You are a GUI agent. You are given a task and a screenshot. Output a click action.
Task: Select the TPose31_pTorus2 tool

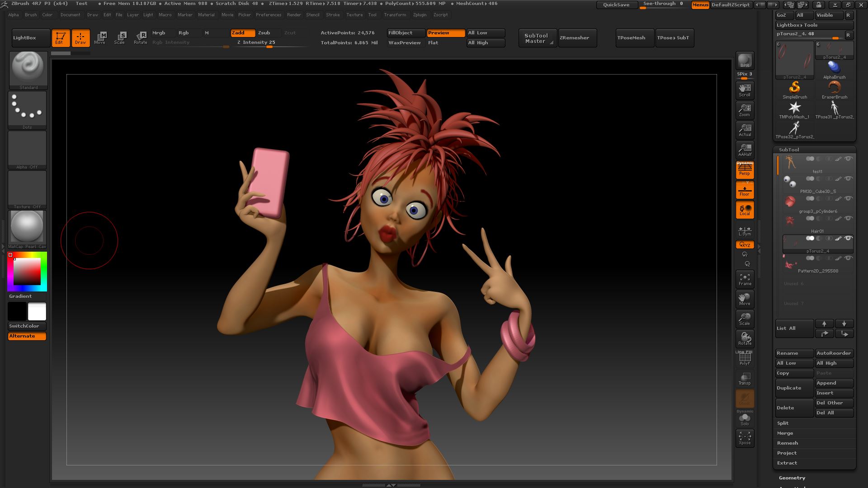(x=834, y=110)
